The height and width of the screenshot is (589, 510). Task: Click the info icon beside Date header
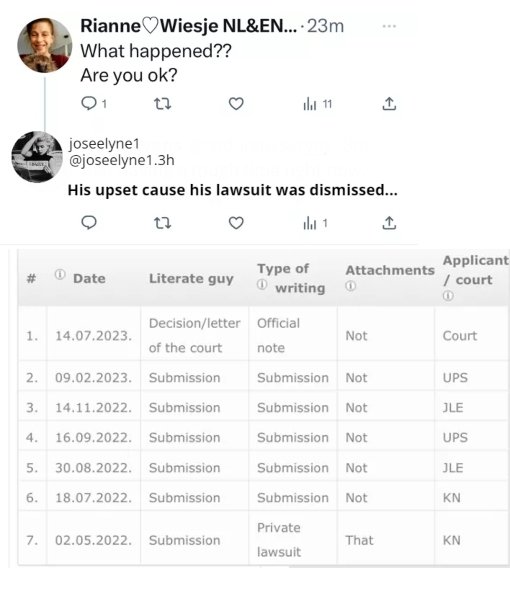coord(60,274)
